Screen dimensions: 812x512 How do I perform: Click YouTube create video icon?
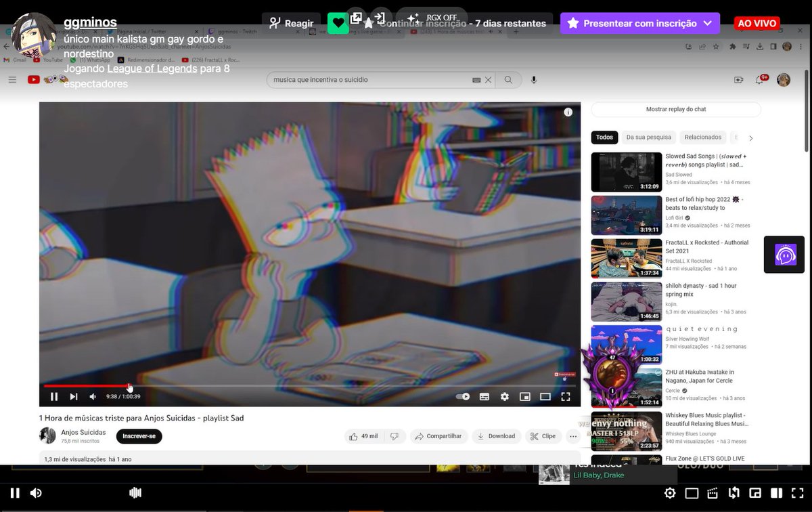(x=738, y=80)
